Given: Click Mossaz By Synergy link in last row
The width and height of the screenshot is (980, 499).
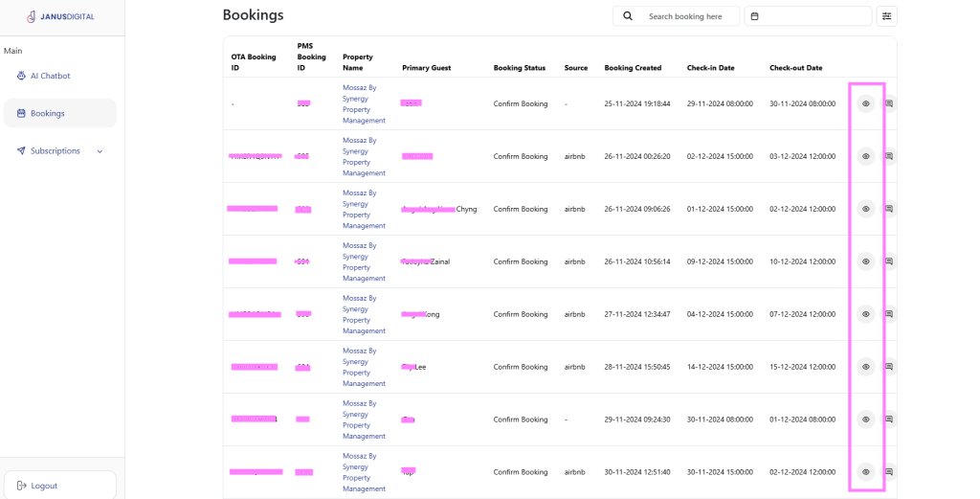Looking at the screenshot, I should coord(364,472).
